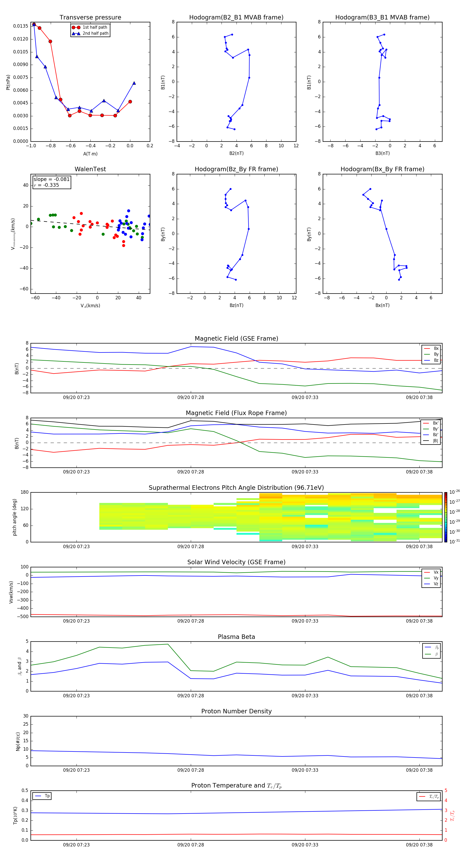Click the "Bx(nT)" x-axis label

click(382, 305)
